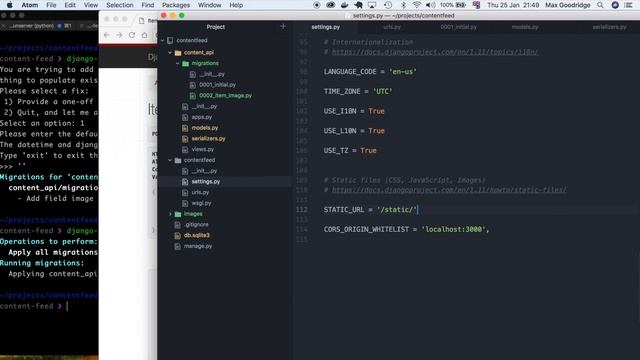Open the Window menu

209,5
